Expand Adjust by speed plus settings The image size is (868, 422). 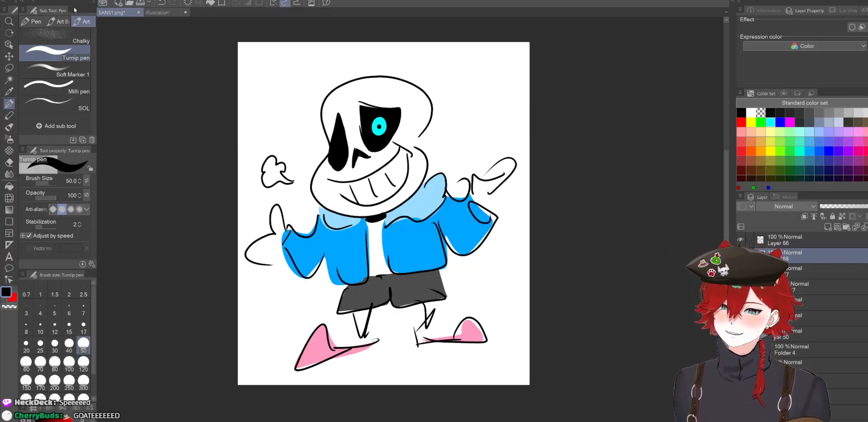[23, 236]
